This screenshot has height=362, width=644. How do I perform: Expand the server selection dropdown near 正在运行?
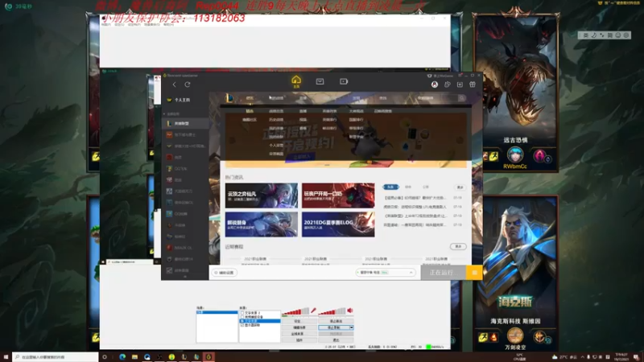click(x=411, y=273)
